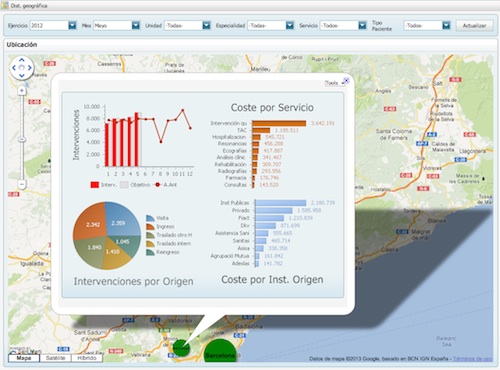Pan the map right with arrow

pos(29,68)
